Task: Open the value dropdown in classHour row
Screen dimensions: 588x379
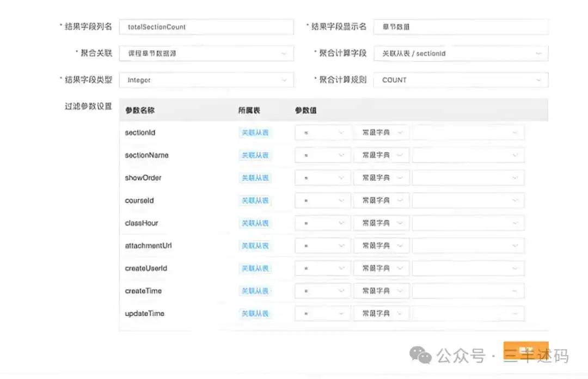Action: coord(468,223)
